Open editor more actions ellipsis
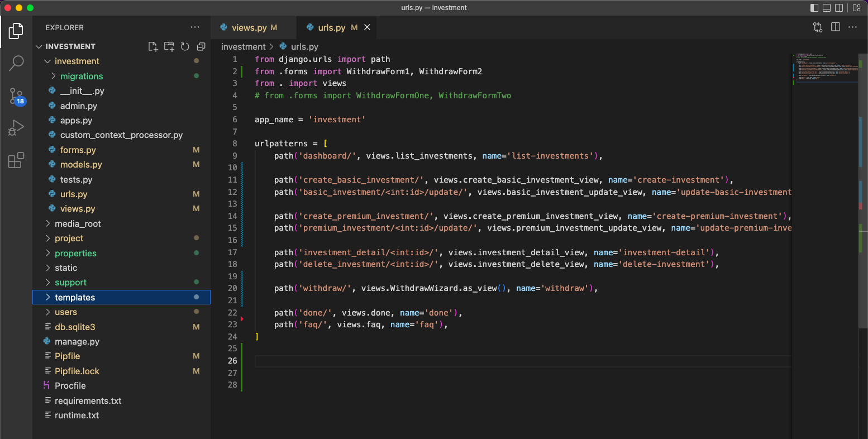The width and height of the screenshot is (868, 439). pyautogui.click(x=852, y=27)
